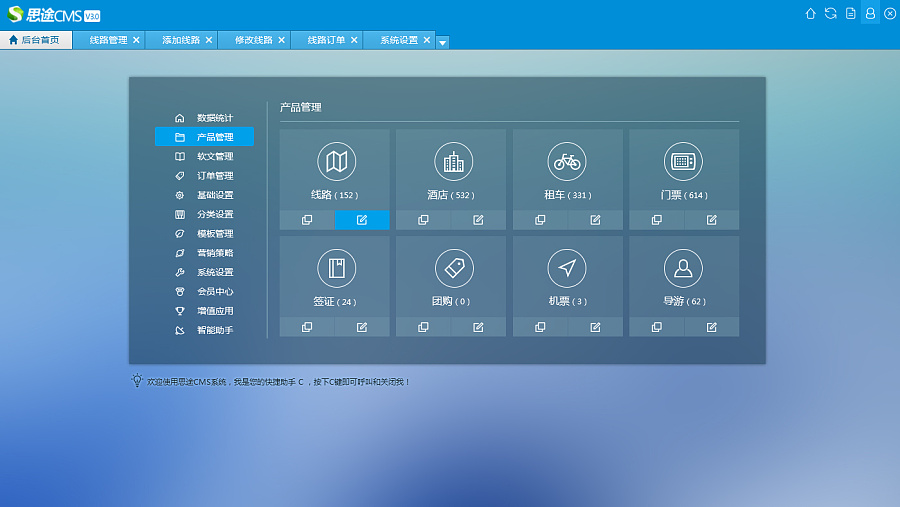
Task: Click the copy icon under 机票
Action: [540, 327]
